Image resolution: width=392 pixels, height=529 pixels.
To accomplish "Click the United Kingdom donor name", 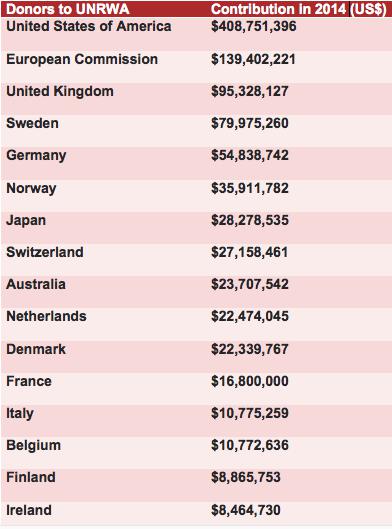I will click(60, 92).
